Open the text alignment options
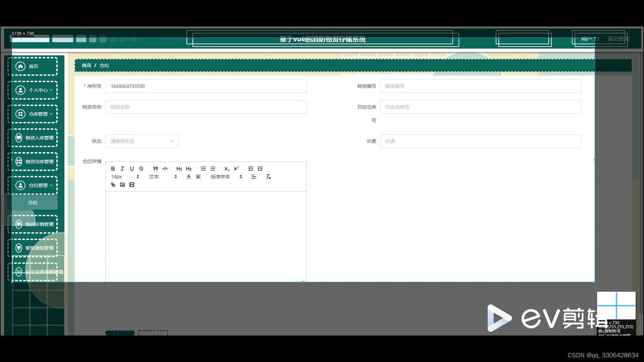Image resolution: width=644 pixels, height=362 pixels. (x=254, y=177)
